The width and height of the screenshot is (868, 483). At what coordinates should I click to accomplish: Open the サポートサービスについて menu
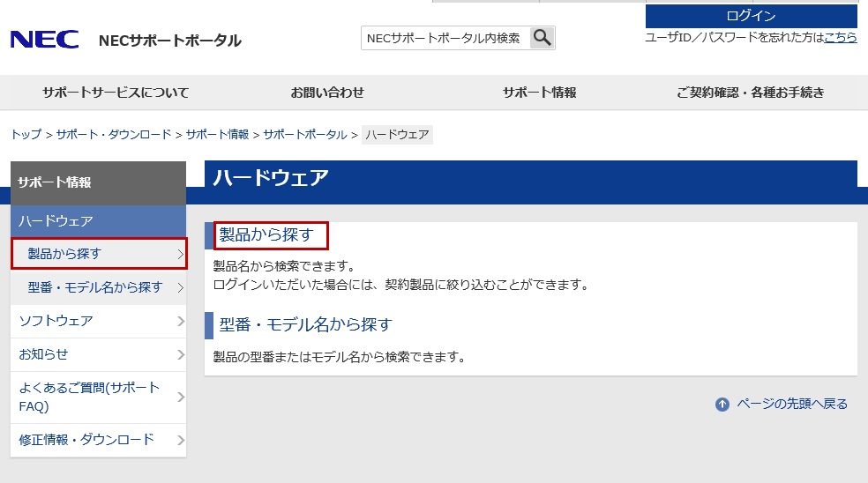tap(116, 93)
